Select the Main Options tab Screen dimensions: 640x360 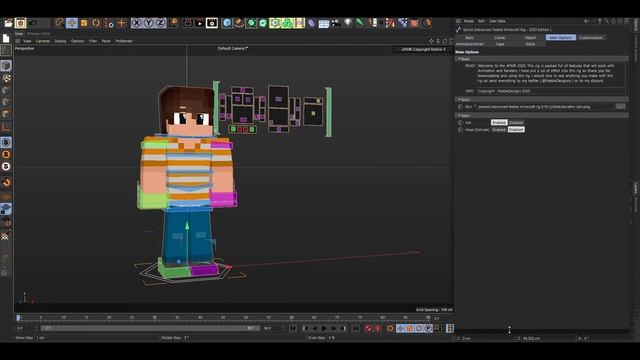coord(561,38)
